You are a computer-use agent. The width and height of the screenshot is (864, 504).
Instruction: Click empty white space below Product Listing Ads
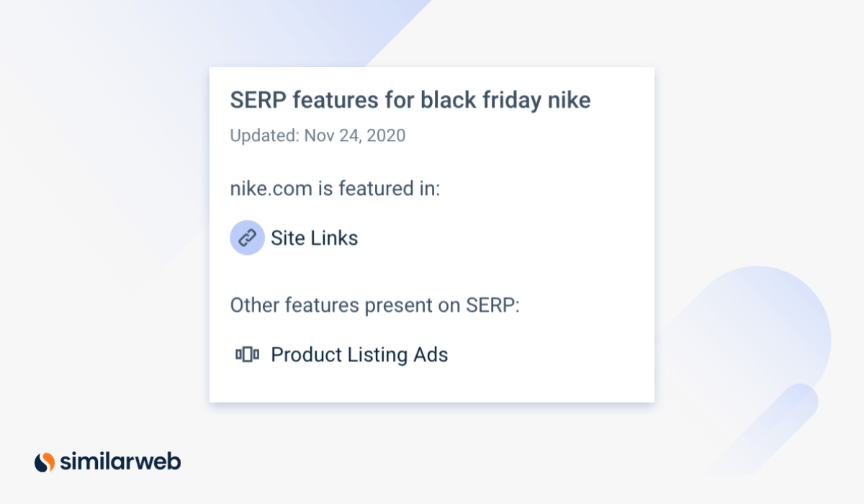pos(432,385)
